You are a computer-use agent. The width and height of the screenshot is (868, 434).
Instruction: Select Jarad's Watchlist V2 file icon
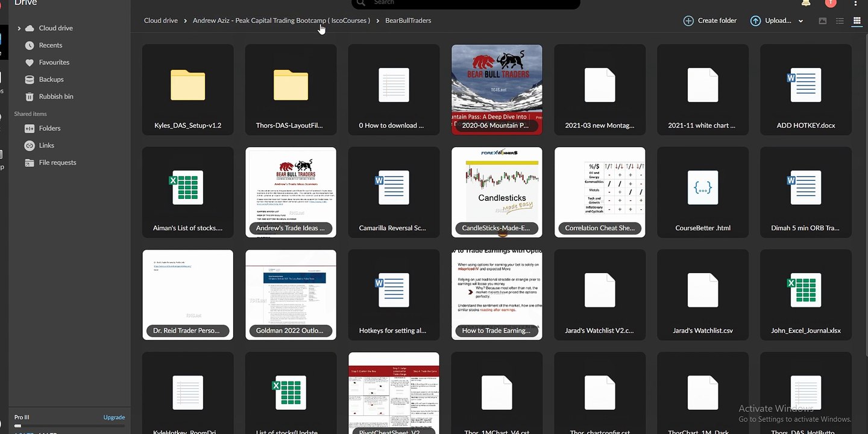(600, 290)
